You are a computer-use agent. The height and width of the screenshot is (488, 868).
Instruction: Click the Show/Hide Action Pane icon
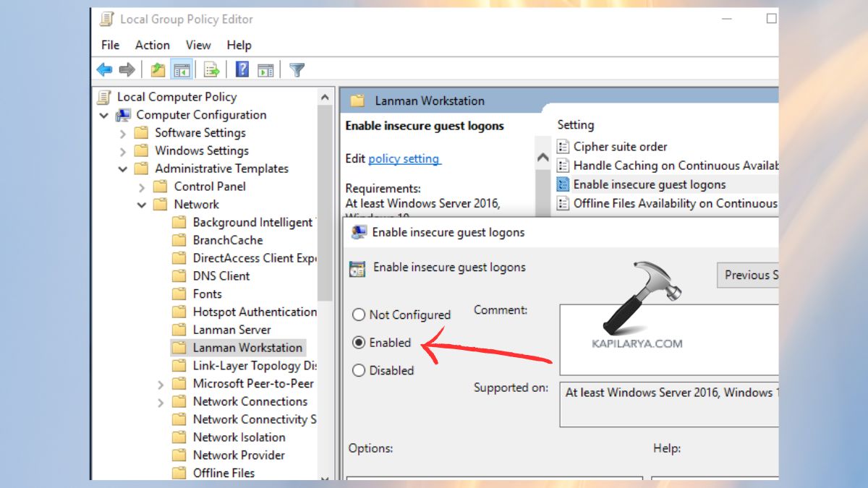pos(265,69)
